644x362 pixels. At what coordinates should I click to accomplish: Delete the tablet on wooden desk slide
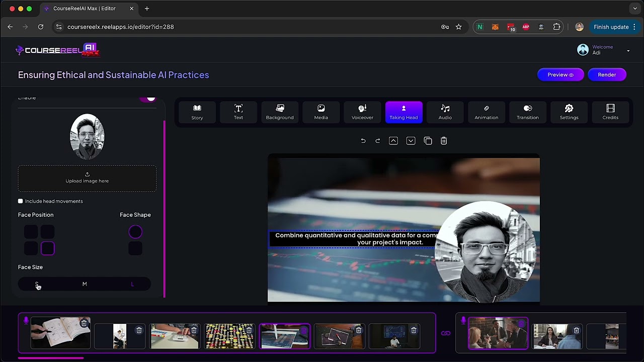(x=359, y=330)
